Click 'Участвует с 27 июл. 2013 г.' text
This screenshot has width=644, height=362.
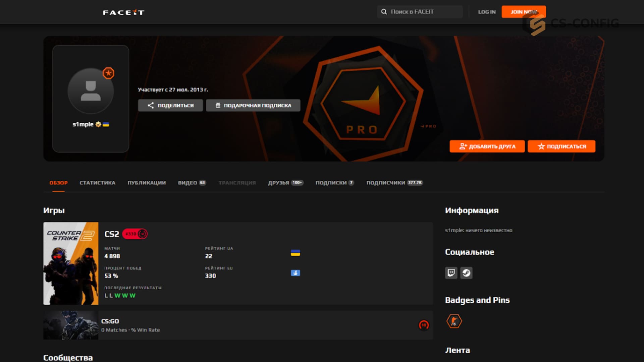173,89
